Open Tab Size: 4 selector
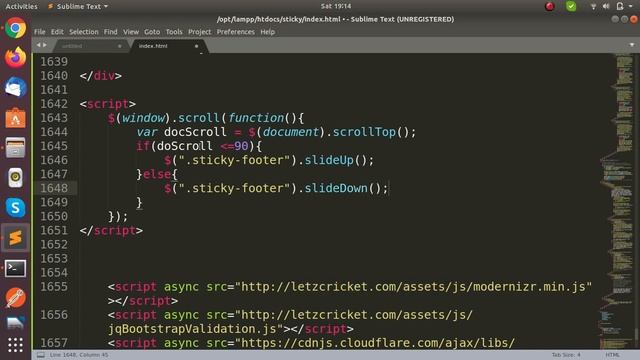The image size is (640, 360). pos(566,355)
